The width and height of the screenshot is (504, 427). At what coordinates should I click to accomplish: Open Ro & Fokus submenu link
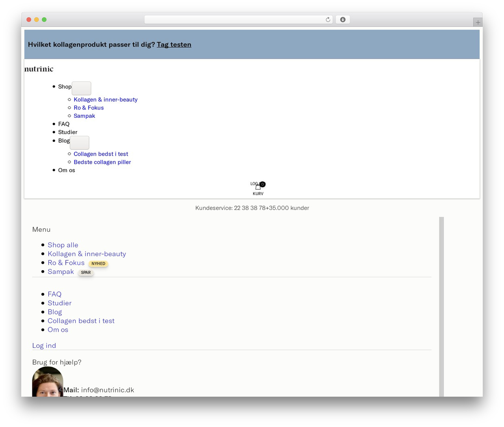coord(89,108)
